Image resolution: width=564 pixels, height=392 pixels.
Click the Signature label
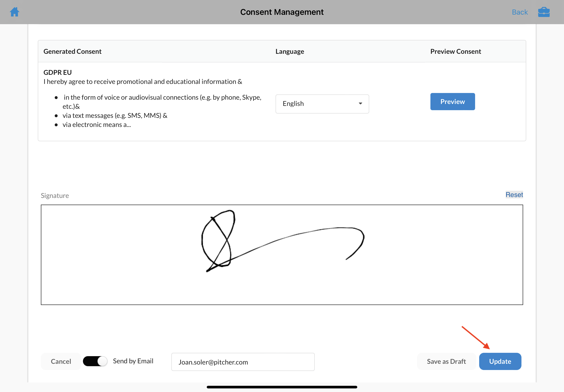tap(55, 196)
